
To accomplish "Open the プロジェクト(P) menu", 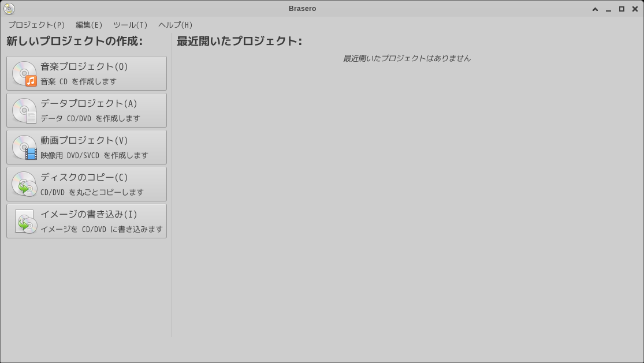I will tap(36, 25).
